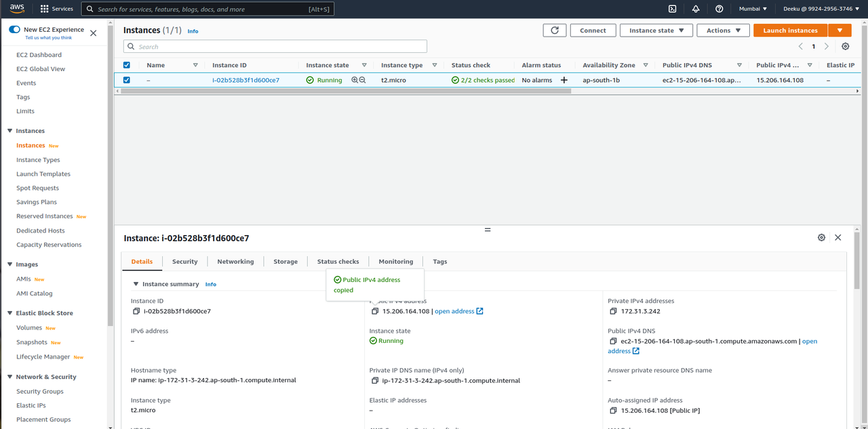Open Security Groups in sidebar

[x=40, y=392]
